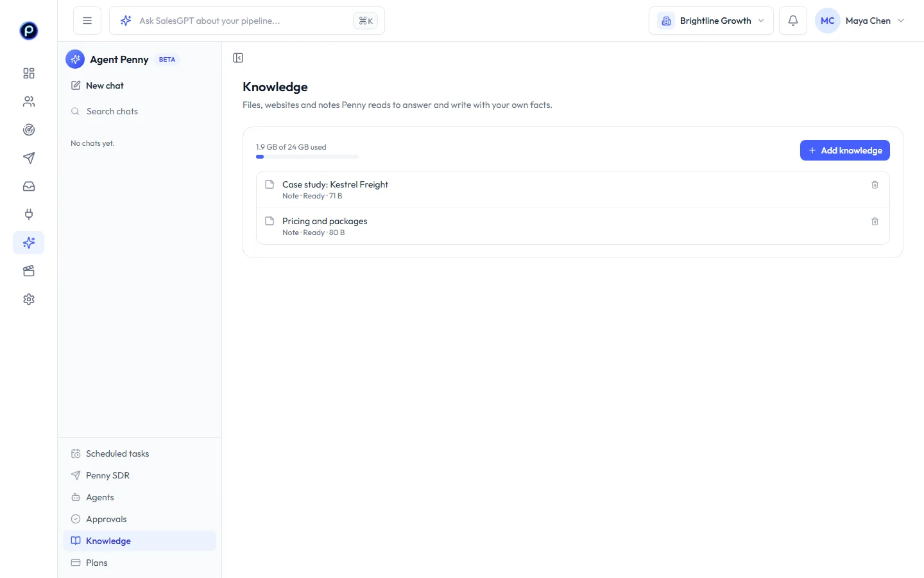Click the '1.9 GB of 24 GB used' text
The height and width of the screenshot is (578, 924).
coord(291,147)
